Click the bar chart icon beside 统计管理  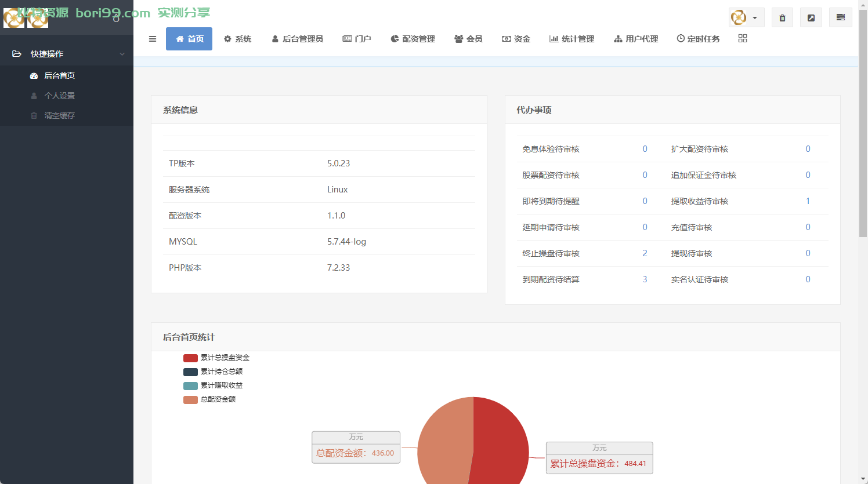coord(554,39)
